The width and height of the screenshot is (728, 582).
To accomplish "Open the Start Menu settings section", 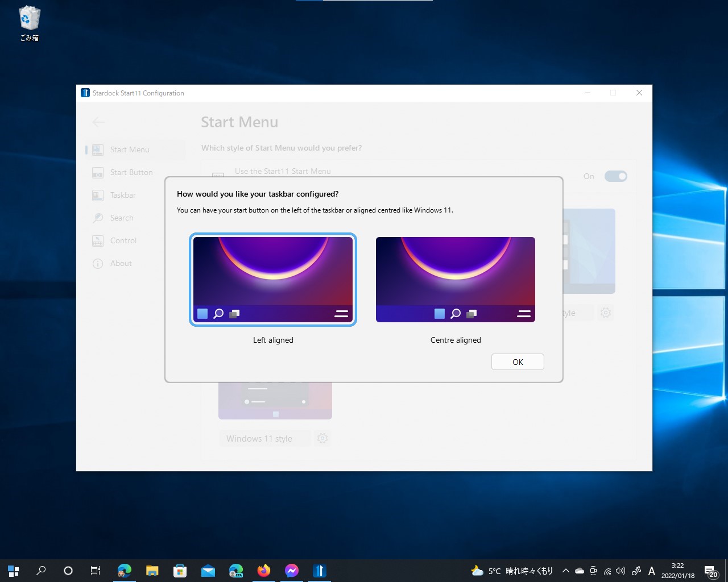I will tap(135, 149).
